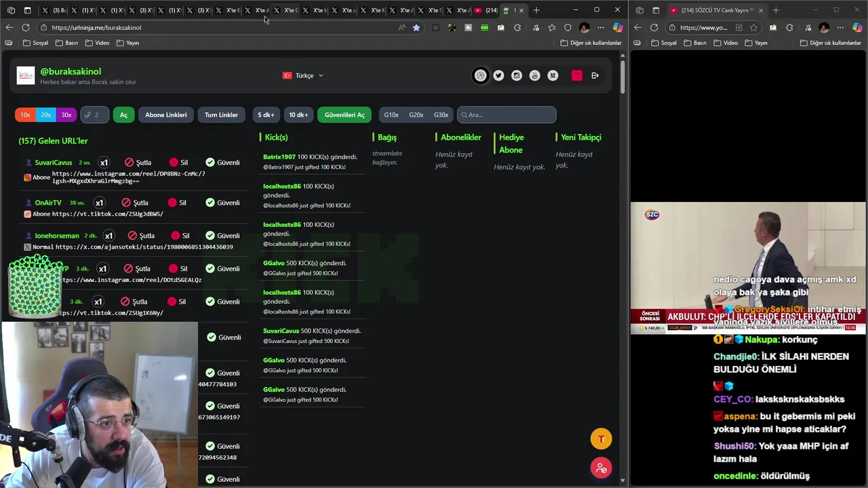Select the G10x option
Screen dimensions: 868x488
click(391, 115)
